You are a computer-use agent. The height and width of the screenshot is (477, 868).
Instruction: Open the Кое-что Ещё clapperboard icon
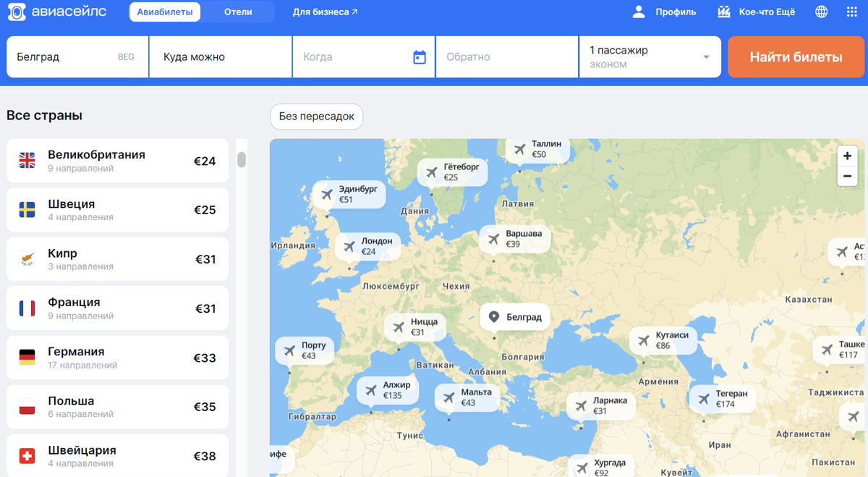point(724,12)
